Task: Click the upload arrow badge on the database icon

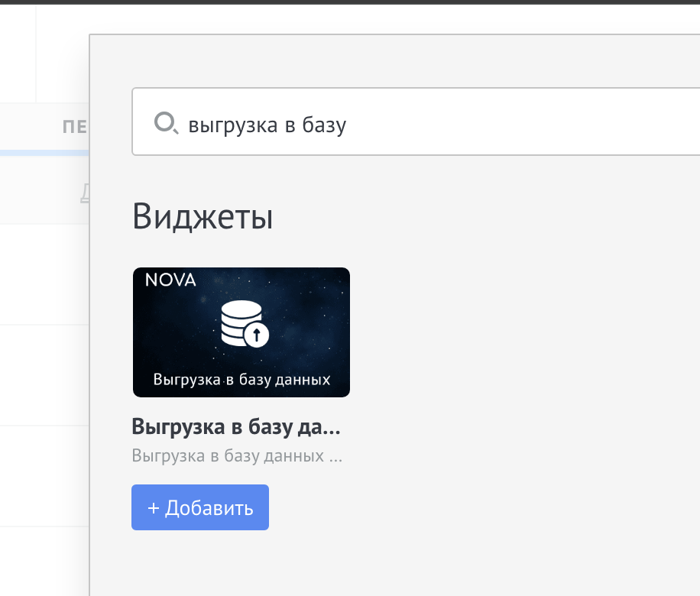Action: point(258,335)
